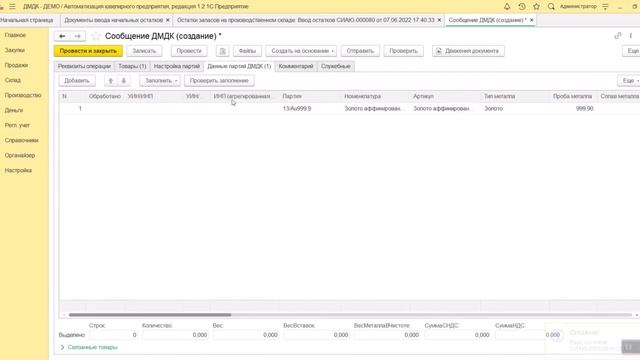
Task: Open Справочники section
Action: [22, 140]
